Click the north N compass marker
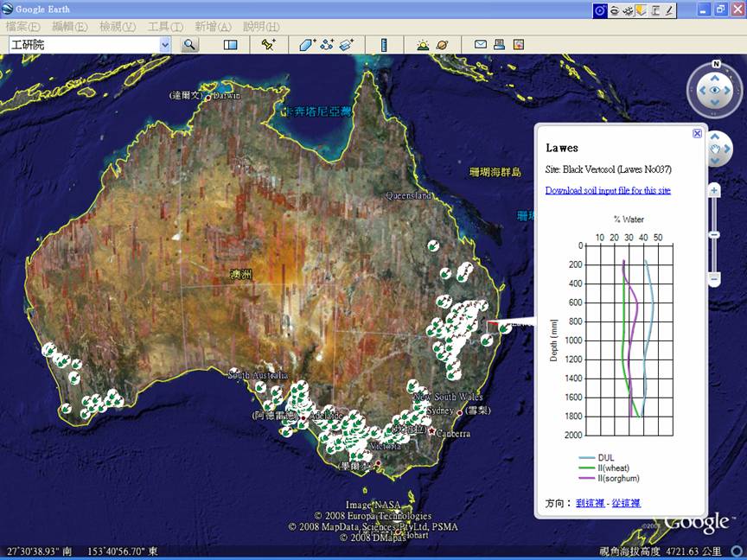This screenshot has height=560, width=747. 716,64
